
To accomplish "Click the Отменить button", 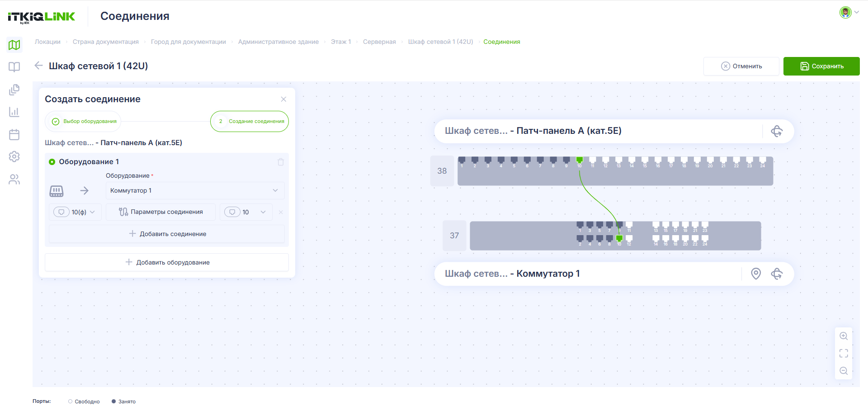I will coord(741,66).
